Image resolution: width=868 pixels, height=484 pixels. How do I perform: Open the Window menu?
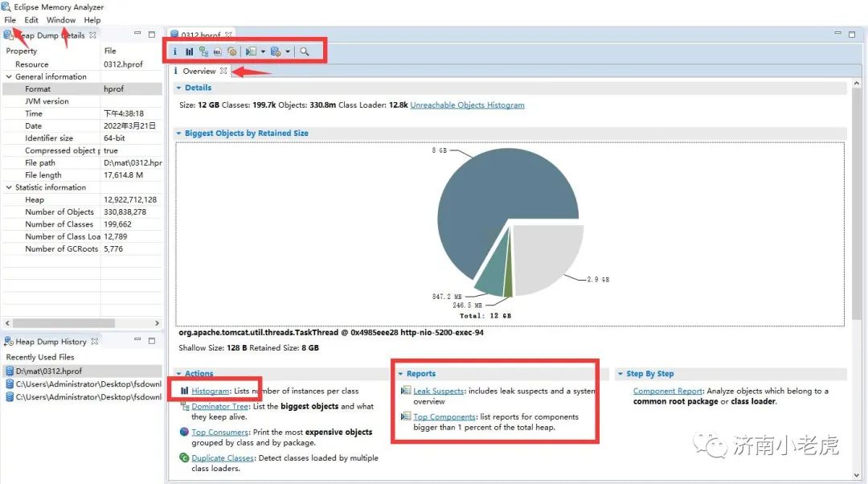point(61,20)
